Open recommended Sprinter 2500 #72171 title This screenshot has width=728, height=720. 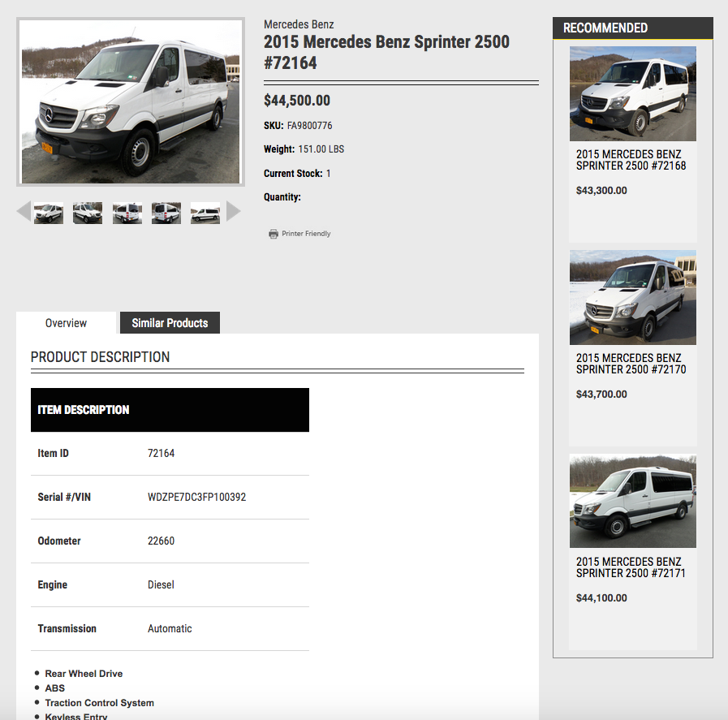click(631, 567)
